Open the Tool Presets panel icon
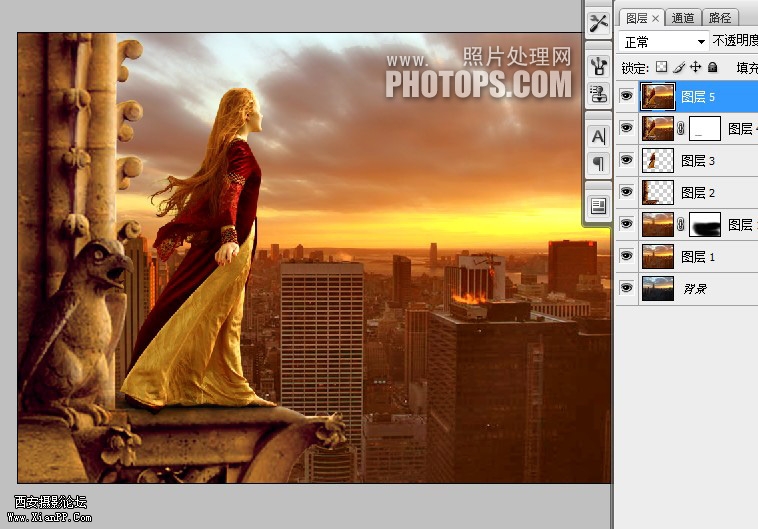758x529 pixels. pyautogui.click(x=598, y=22)
